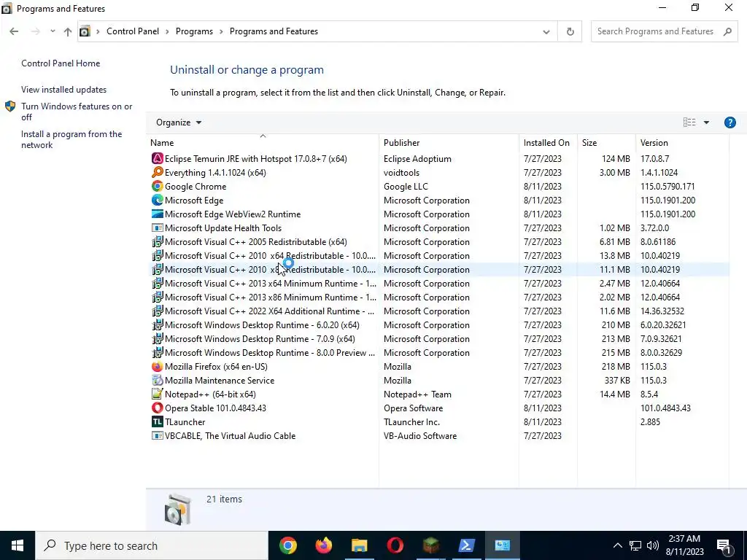Open the Minecraft block icon on taskbar
The image size is (747, 560).
point(430,545)
